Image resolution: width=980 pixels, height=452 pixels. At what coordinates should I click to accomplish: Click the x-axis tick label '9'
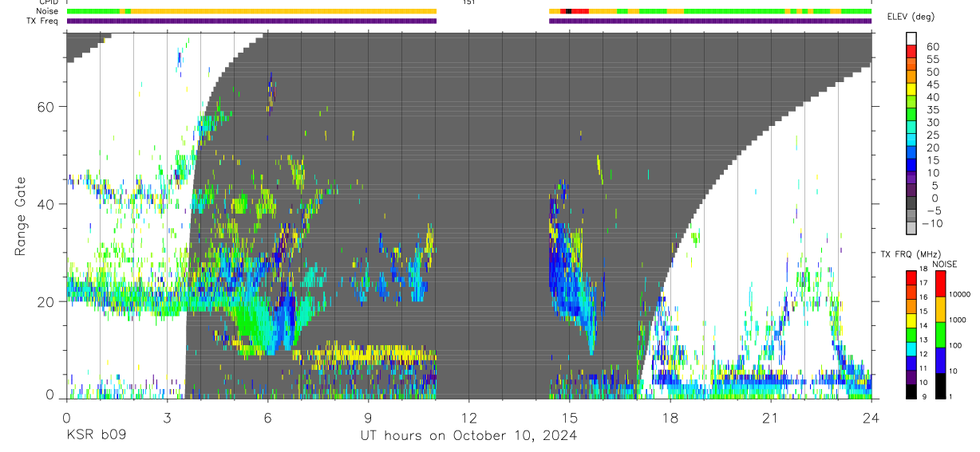(x=368, y=417)
